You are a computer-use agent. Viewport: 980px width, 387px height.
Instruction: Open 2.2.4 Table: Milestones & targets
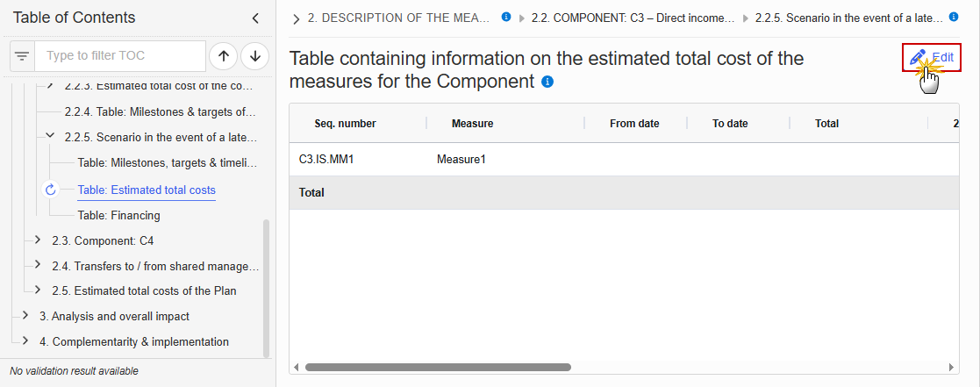pyautogui.click(x=161, y=112)
